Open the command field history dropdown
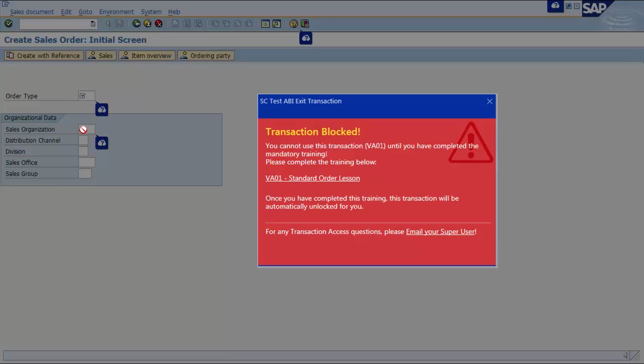This screenshot has height=364, width=644. click(x=93, y=24)
